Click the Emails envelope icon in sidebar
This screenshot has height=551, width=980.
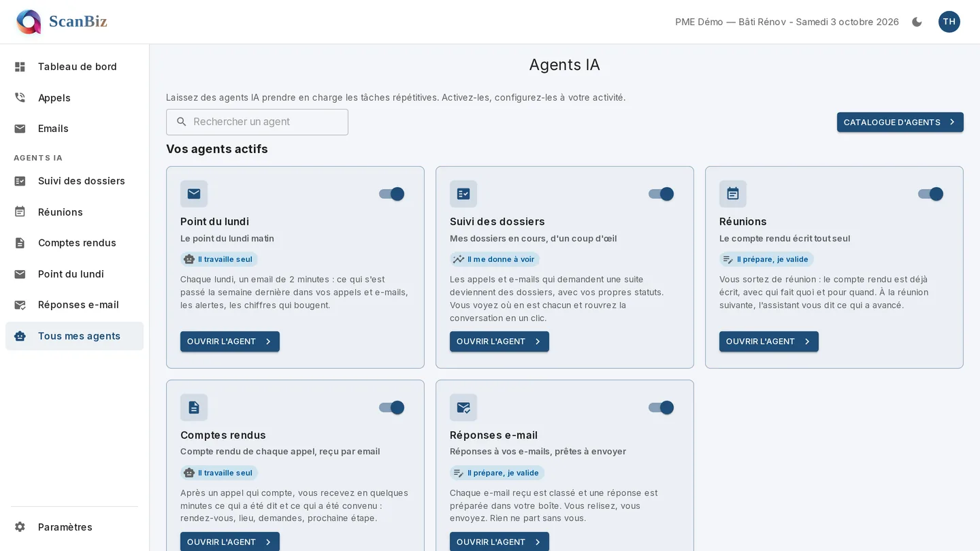pos(20,129)
